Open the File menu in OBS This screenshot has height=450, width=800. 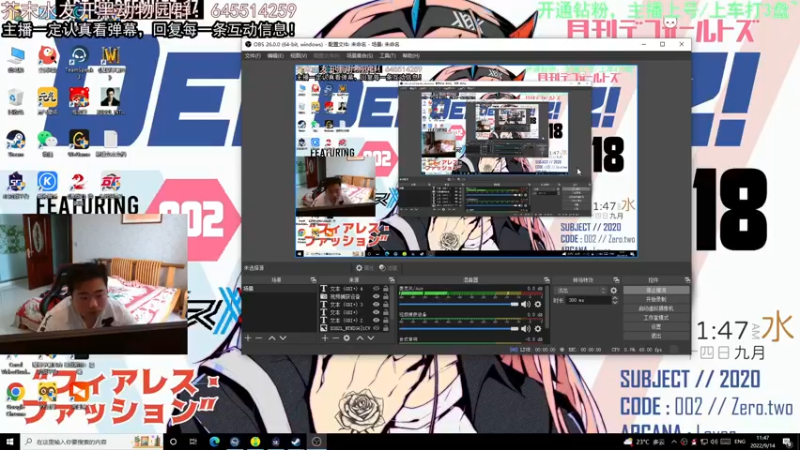[x=253, y=56]
